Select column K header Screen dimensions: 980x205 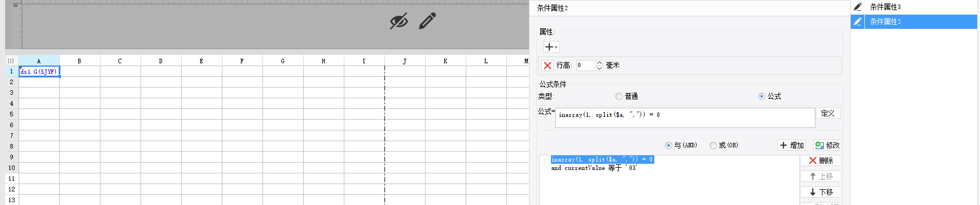point(445,61)
